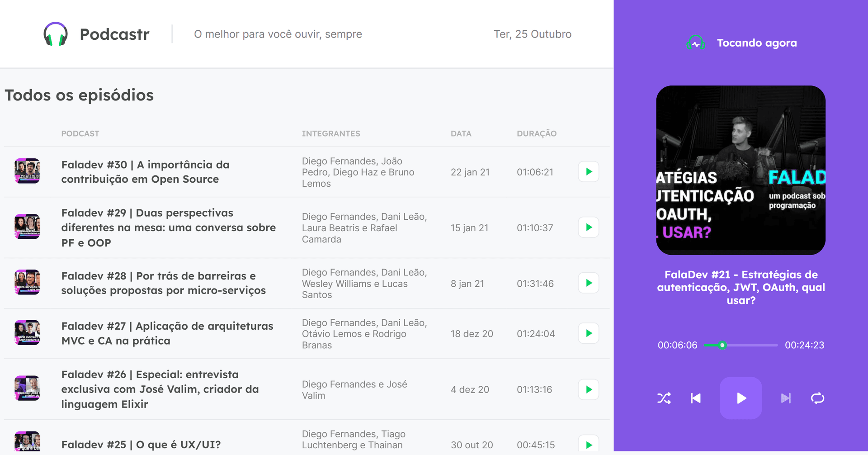Click the INTEGRANTES column header
Image resolution: width=868 pixels, height=455 pixels.
click(x=331, y=133)
